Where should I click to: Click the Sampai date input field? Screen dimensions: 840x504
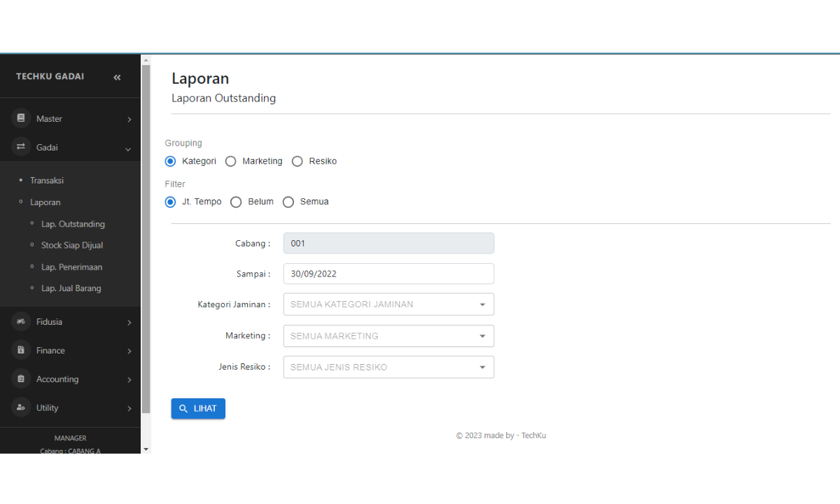pyautogui.click(x=388, y=274)
